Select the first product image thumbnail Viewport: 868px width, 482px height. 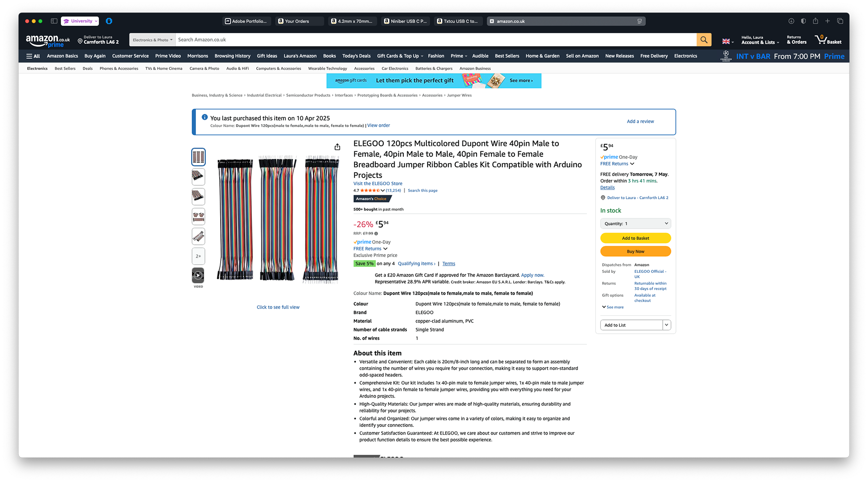coord(198,157)
